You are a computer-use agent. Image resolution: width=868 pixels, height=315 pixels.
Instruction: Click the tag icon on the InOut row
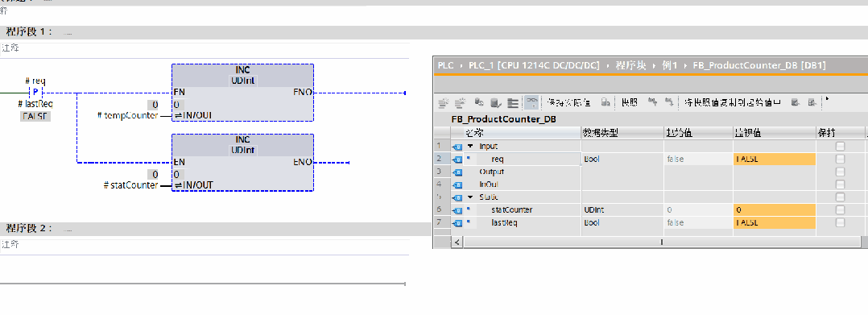click(457, 184)
